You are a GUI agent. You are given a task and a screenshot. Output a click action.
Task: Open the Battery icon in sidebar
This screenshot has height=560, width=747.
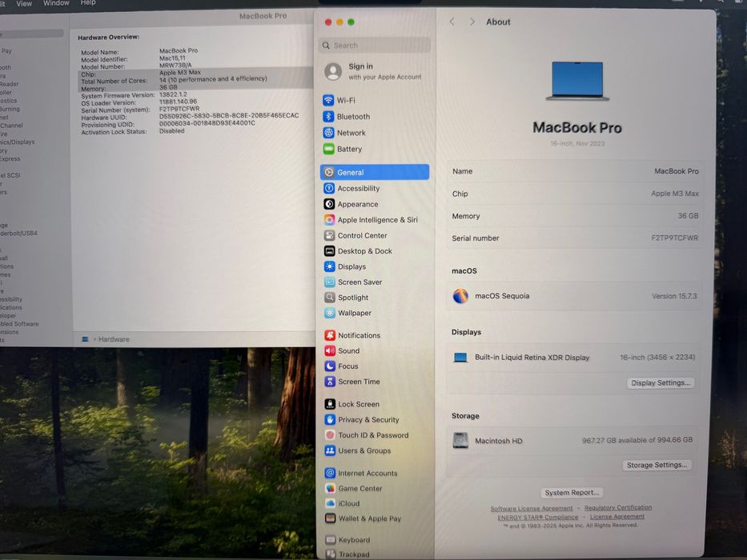tap(328, 149)
